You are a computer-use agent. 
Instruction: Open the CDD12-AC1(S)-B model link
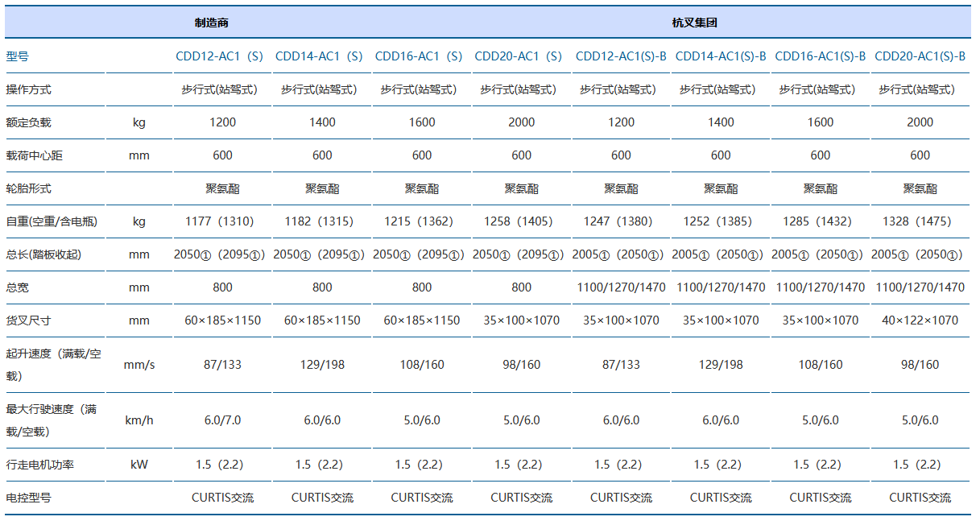coord(621,56)
